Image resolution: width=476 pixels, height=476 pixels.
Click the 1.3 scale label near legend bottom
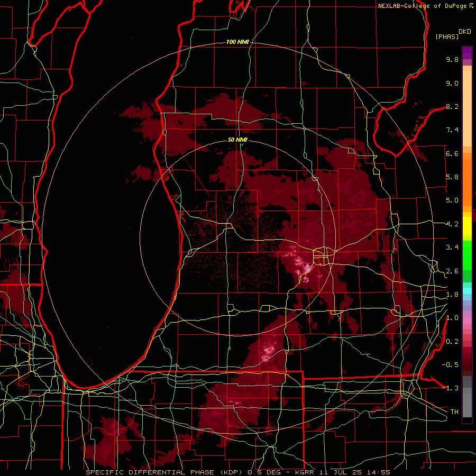(452, 388)
